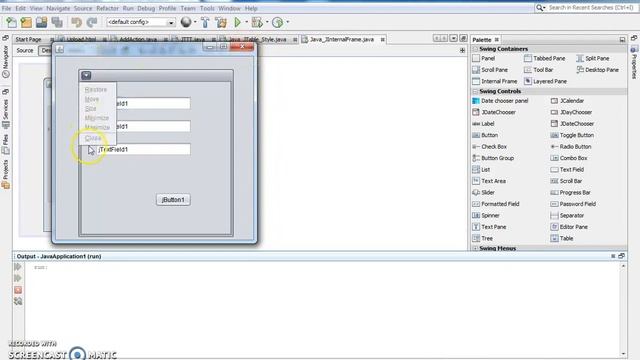Switch to the Java_JTable_Style.java tab
This screenshot has width=640, height=360.
(x=257, y=40)
